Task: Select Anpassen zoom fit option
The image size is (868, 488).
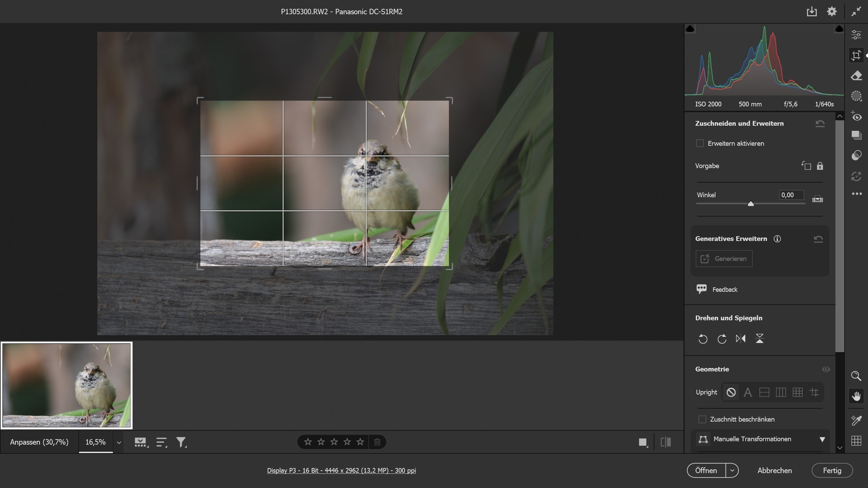Action: pos(39,442)
